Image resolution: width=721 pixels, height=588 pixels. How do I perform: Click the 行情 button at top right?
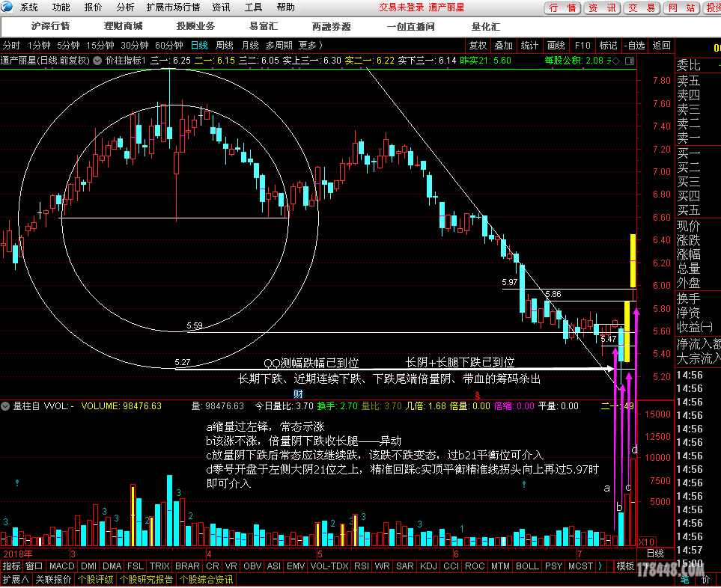point(562,7)
